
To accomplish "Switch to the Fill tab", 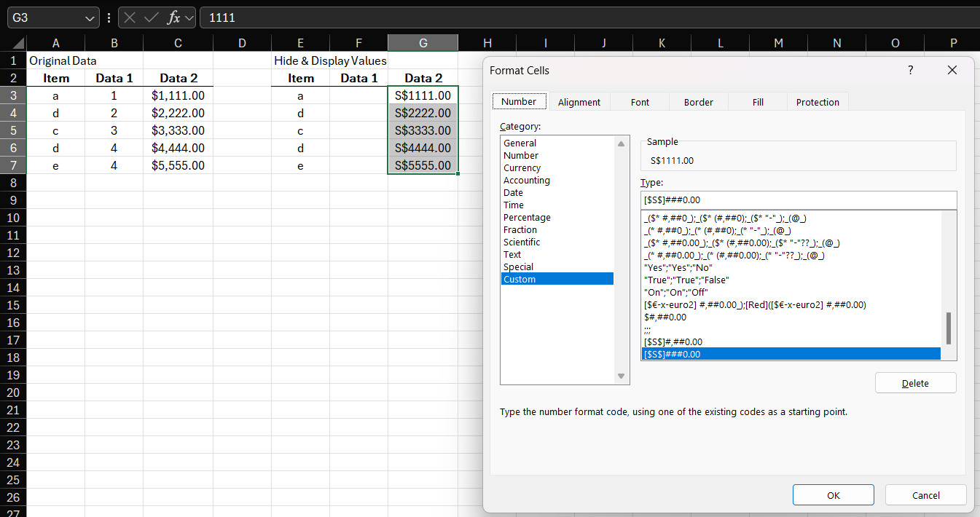I will pyautogui.click(x=758, y=102).
